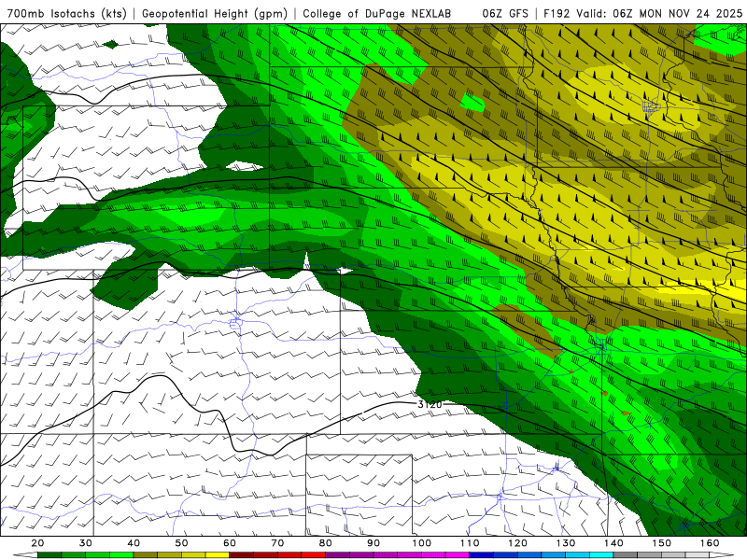Click the '80' value on the color scale

[x=325, y=543]
